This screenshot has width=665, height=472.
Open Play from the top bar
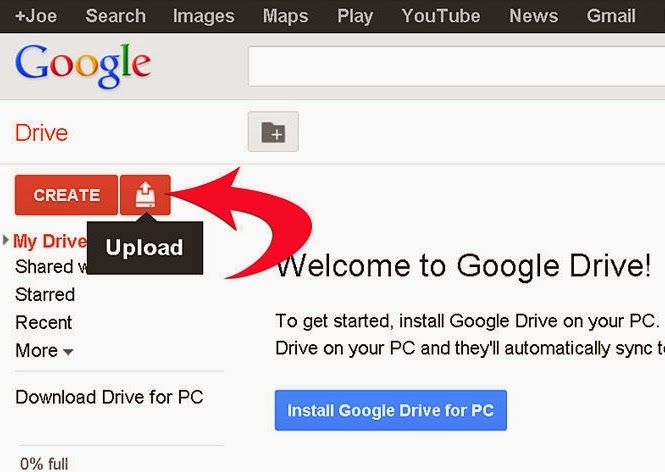pos(355,16)
